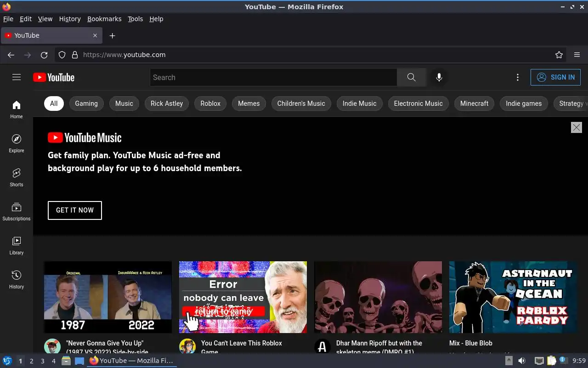Viewport: 588px width, 368px height.
Task: Click the YouTube logo in header
Action: (x=54, y=77)
